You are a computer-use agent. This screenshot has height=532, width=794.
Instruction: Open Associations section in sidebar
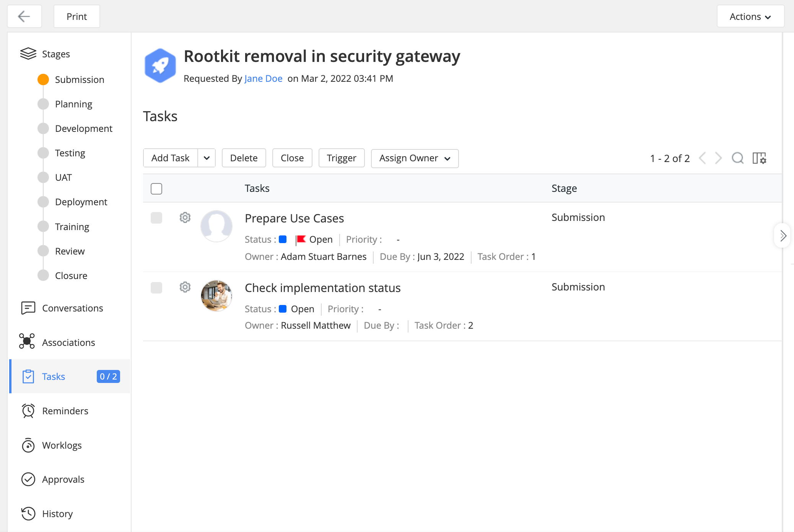(68, 342)
